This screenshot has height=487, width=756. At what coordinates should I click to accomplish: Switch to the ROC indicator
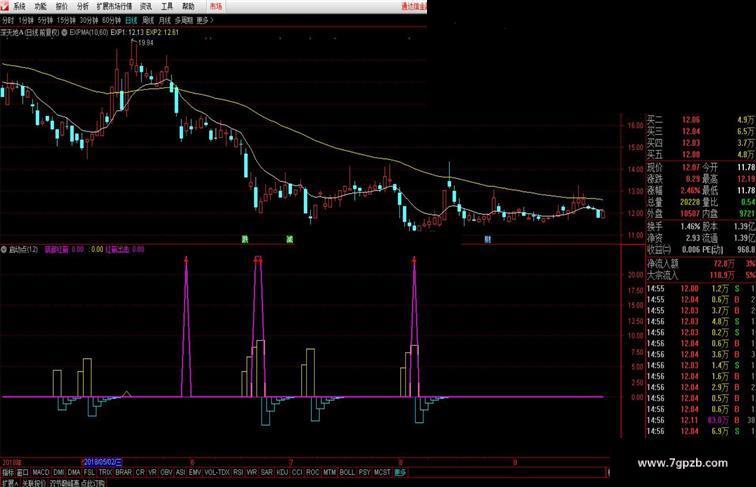point(312,473)
